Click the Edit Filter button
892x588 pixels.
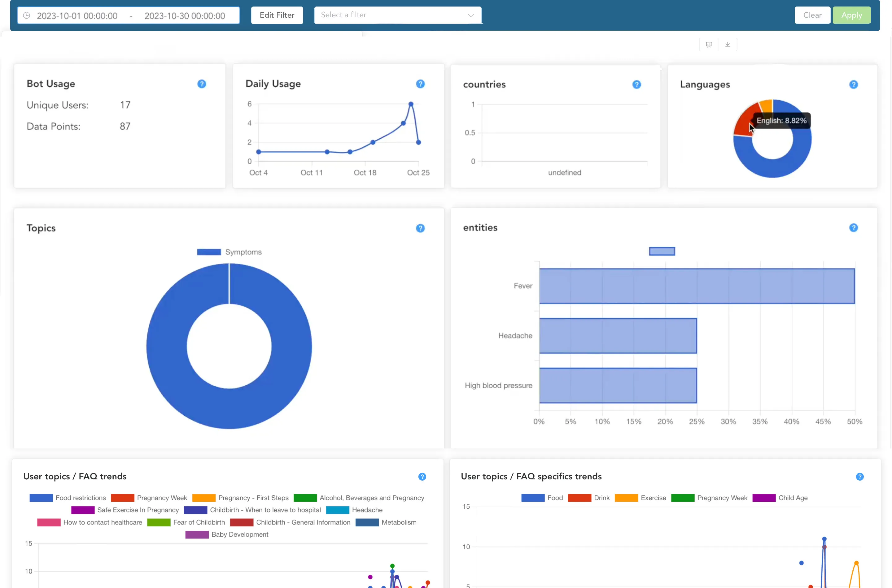[x=277, y=15]
